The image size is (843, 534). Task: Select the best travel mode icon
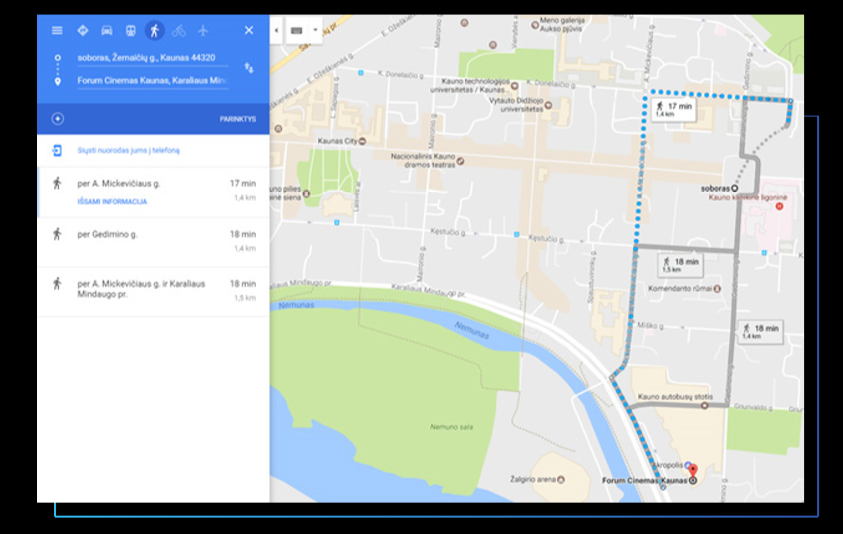pyautogui.click(x=83, y=31)
